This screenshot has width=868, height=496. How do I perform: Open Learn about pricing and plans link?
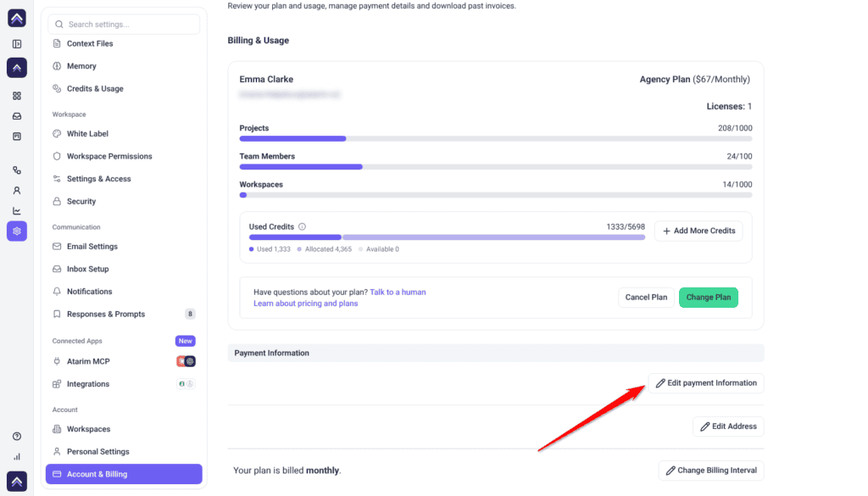[x=305, y=304]
